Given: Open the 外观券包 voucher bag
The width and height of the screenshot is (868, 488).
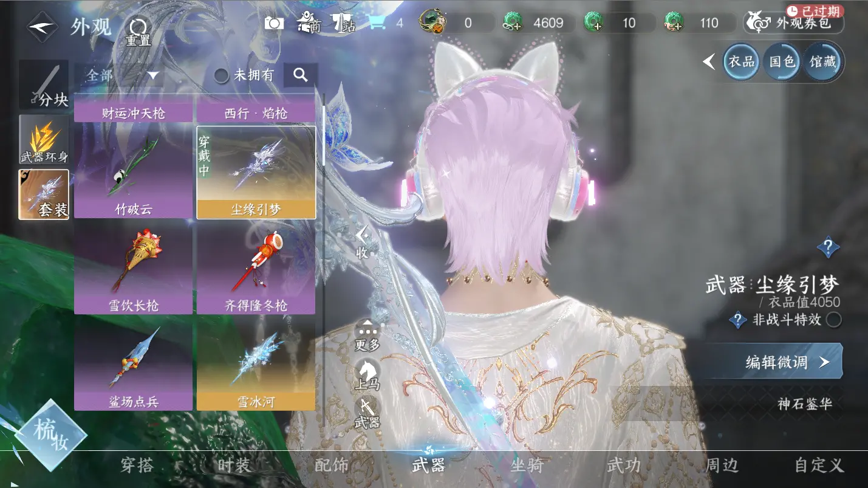Looking at the screenshot, I should (x=793, y=23).
